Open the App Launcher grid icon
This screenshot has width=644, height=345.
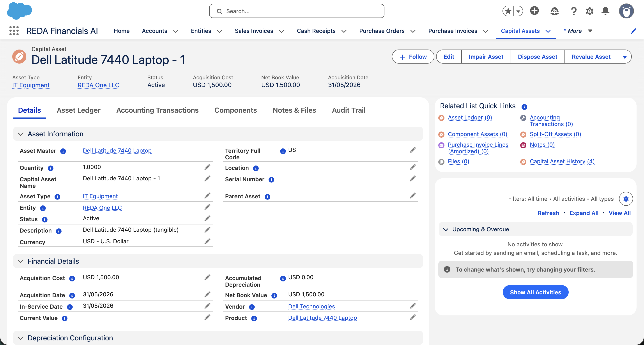pos(14,31)
